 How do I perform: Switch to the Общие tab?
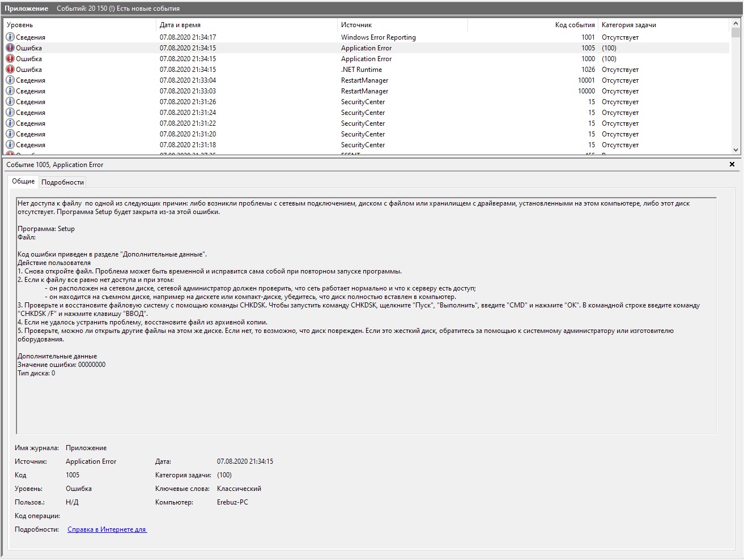pyautogui.click(x=23, y=181)
